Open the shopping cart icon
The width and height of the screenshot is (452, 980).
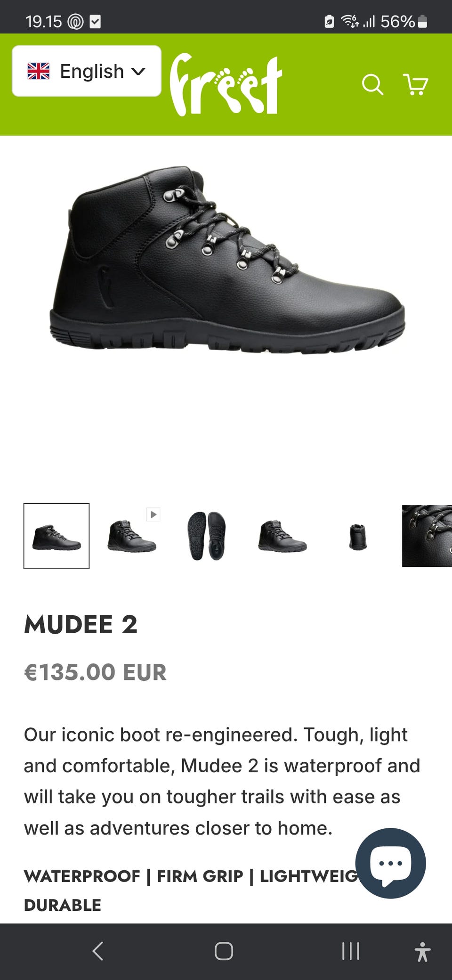click(416, 84)
